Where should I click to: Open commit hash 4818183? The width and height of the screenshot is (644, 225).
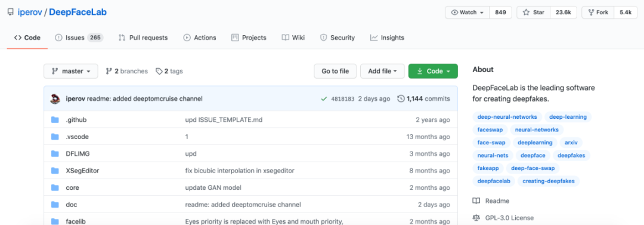point(342,98)
